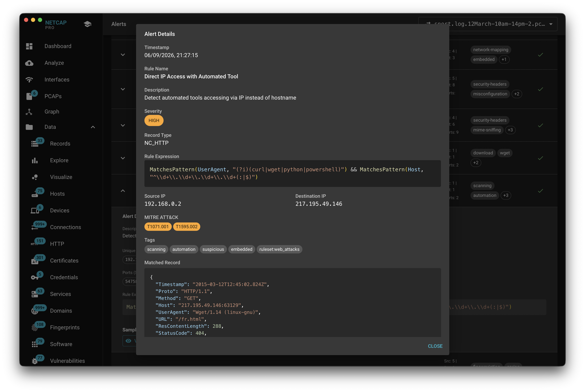Click checkmark on the scanning automation row
The image size is (585, 392).
[540, 191]
